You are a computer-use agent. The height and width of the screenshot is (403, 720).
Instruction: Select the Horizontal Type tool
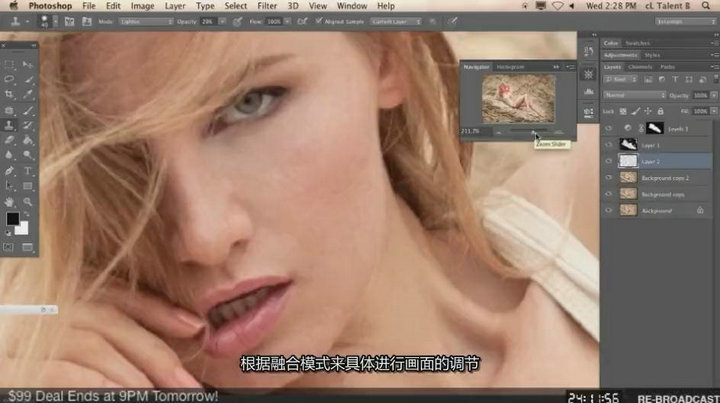pyautogui.click(x=28, y=171)
